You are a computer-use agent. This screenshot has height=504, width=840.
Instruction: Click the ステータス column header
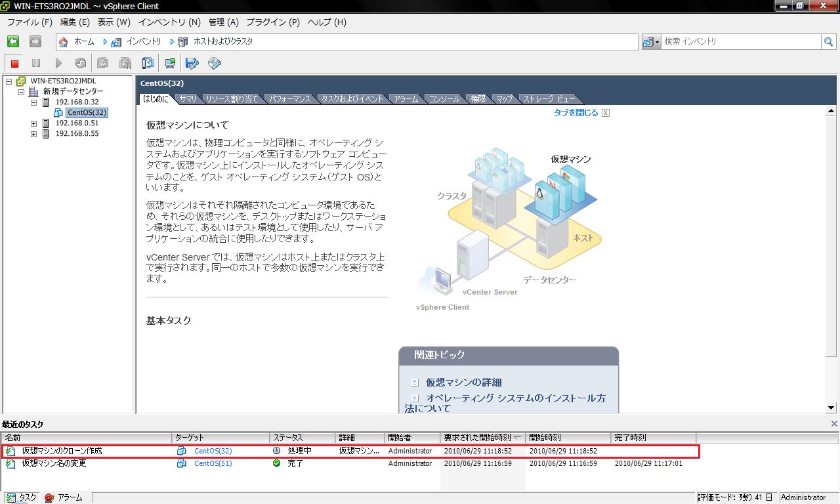(302, 438)
